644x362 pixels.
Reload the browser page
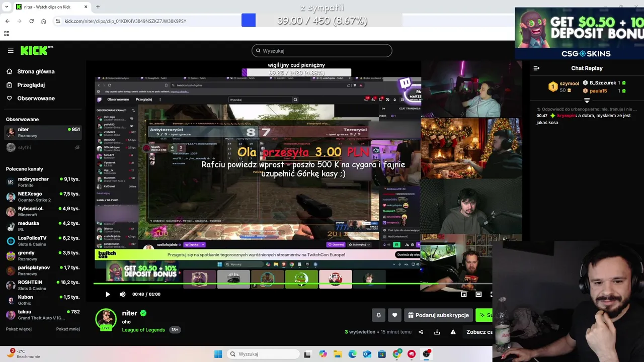(x=31, y=21)
